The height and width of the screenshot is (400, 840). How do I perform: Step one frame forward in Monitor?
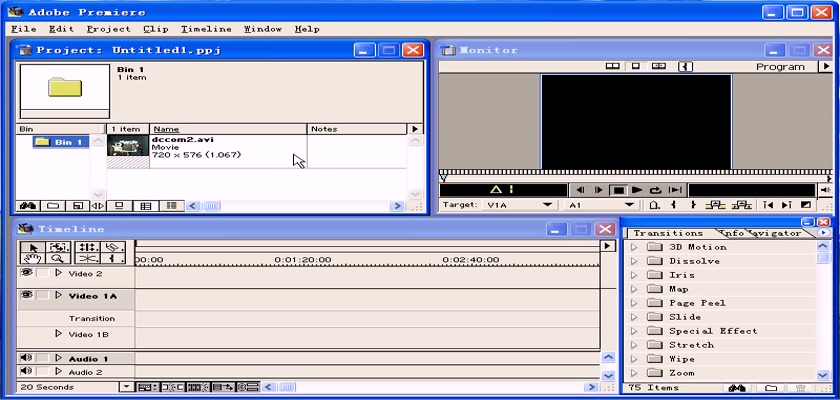pyautogui.click(x=599, y=190)
